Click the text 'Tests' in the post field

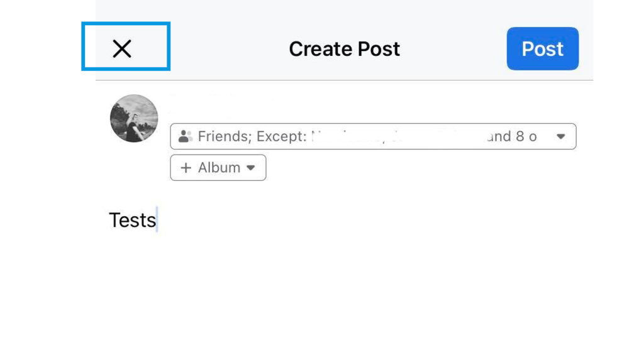tap(132, 220)
